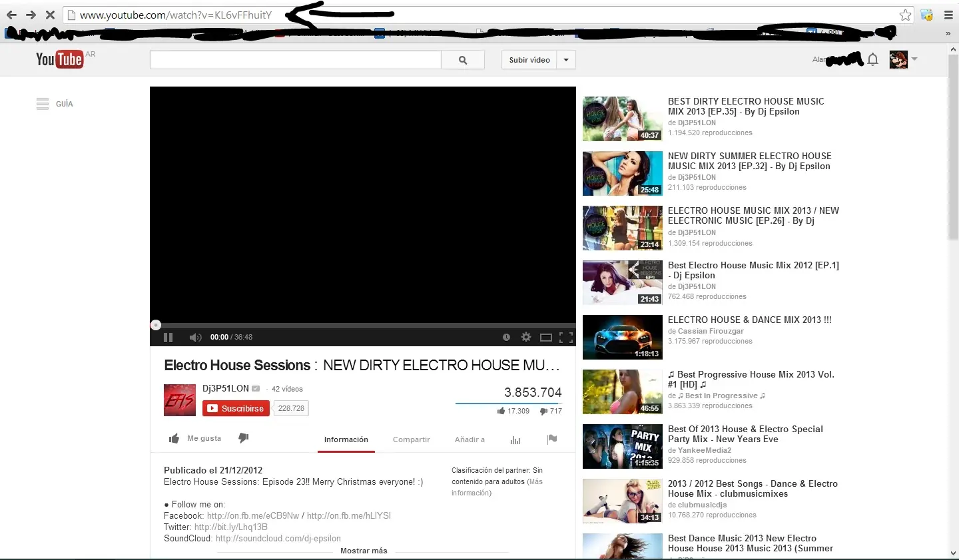Open the 2013 / 2012 Best Songs thumbnail
Image resolution: width=959 pixels, height=560 pixels.
coord(623,501)
